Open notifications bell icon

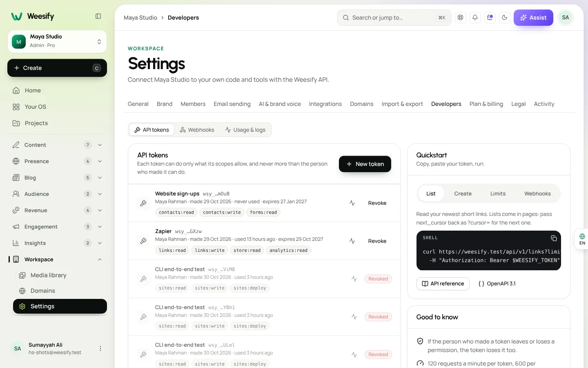point(475,18)
